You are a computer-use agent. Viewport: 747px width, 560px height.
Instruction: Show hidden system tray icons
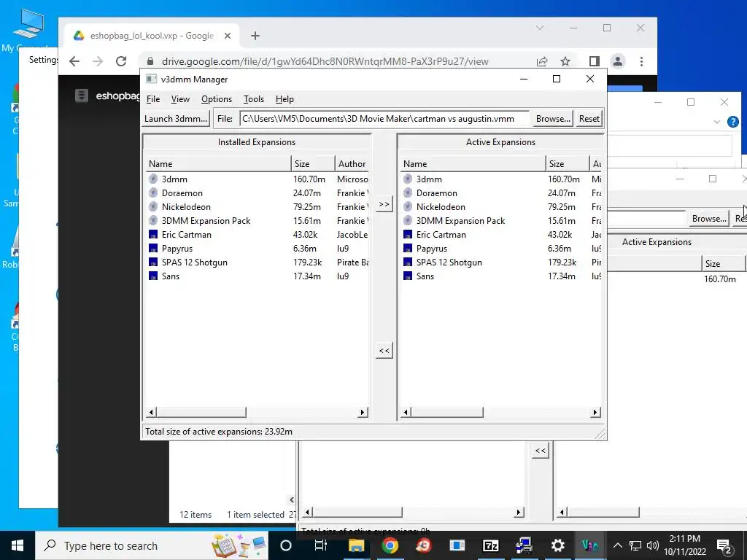pyautogui.click(x=617, y=545)
